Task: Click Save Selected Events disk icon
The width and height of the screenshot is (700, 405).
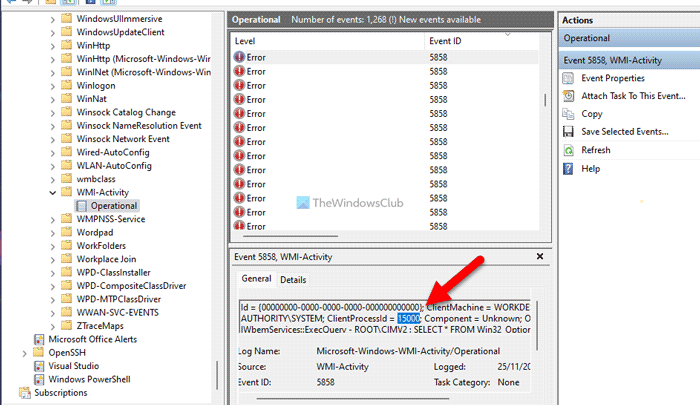Action: coord(568,132)
